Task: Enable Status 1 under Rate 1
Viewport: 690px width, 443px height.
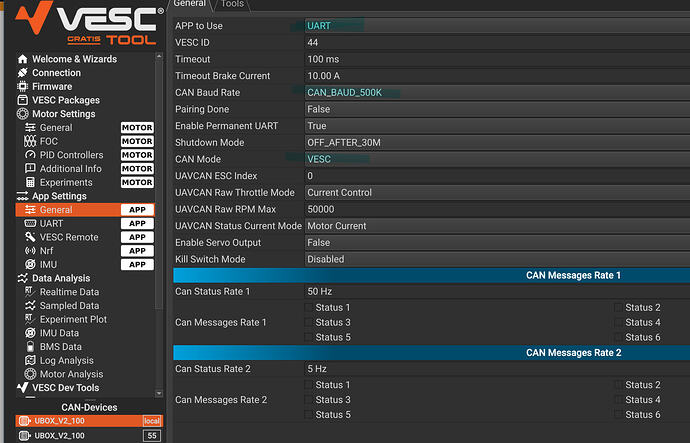Action: pyautogui.click(x=309, y=308)
